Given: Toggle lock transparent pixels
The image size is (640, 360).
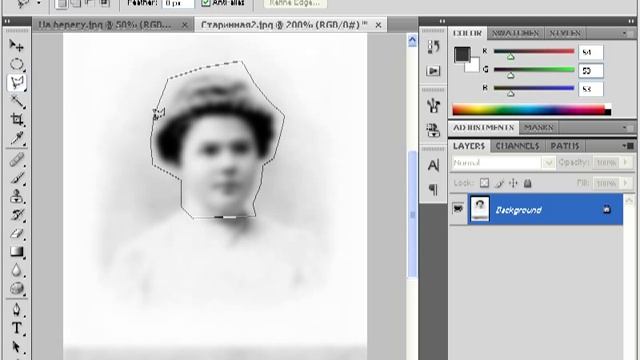Looking at the screenshot, I should [x=484, y=183].
